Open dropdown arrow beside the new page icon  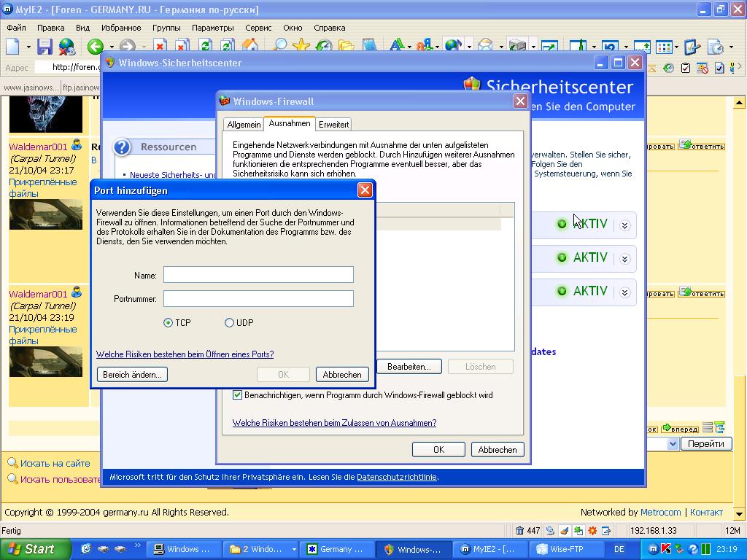28,47
